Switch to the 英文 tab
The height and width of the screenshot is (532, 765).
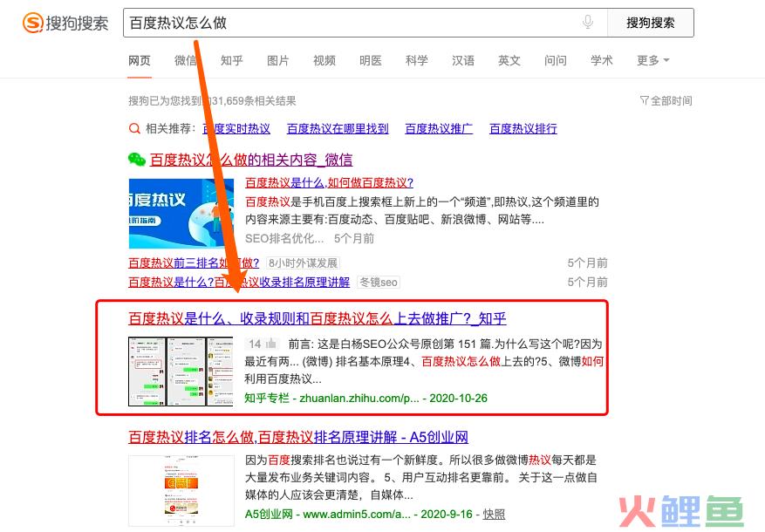(x=509, y=60)
